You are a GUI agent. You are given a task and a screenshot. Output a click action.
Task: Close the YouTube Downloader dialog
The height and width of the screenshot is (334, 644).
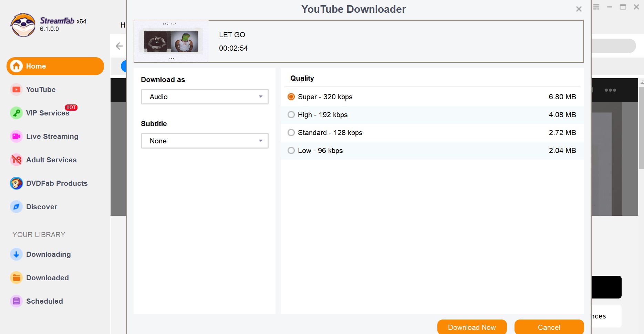pyautogui.click(x=579, y=9)
